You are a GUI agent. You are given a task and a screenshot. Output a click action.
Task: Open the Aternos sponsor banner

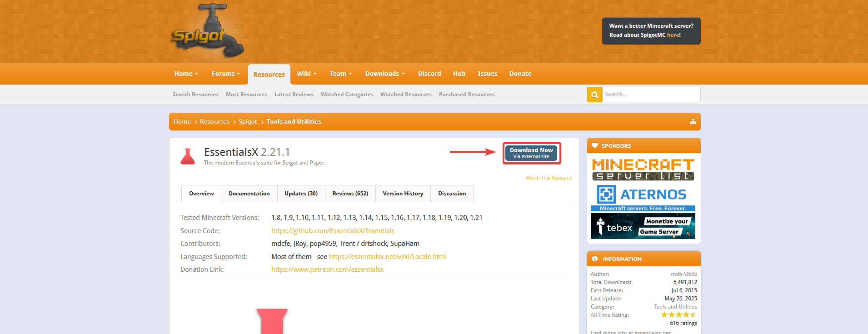pyautogui.click(x=643, y=197)
